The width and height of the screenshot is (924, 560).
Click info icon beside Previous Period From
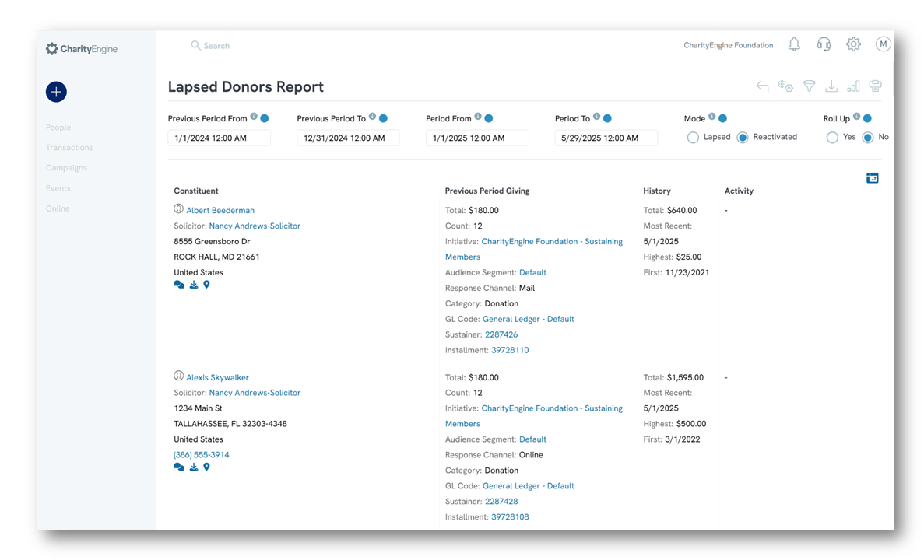[254, 117]
